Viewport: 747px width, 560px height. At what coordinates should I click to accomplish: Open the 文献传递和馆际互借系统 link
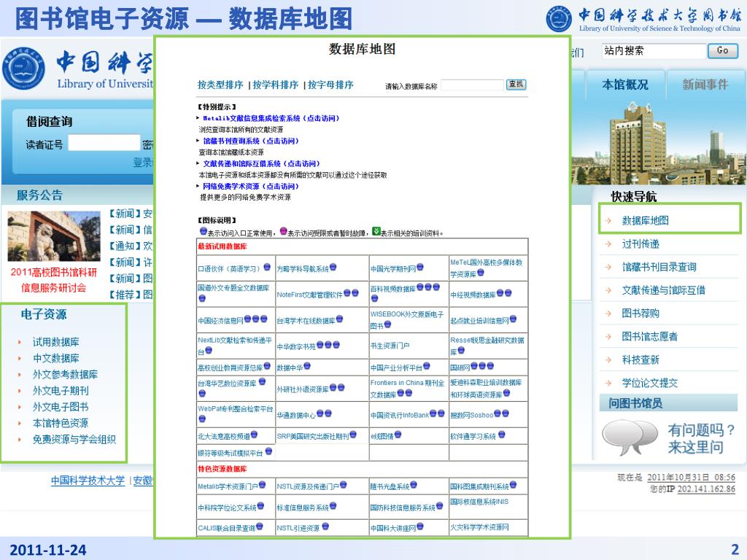click(262, 164)
